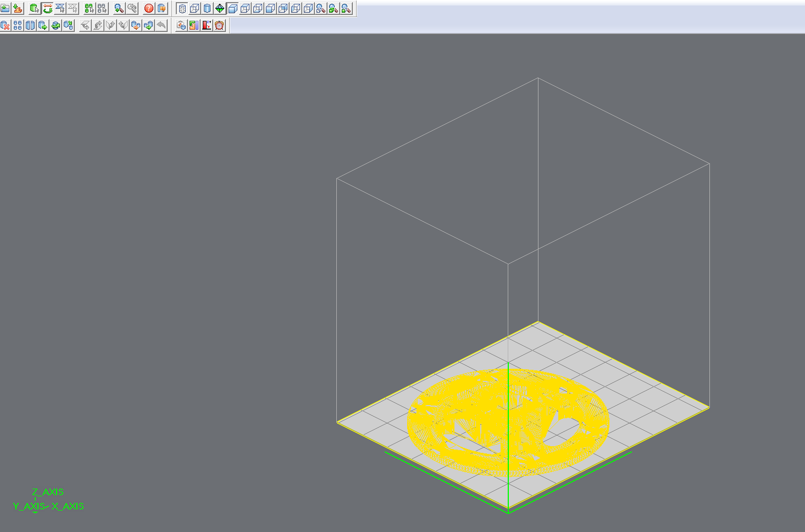Image resolution: width=805 pixels, height=532 pixels.
Task: Toggle the solid shaded cube view
Action: pos(232,9)
